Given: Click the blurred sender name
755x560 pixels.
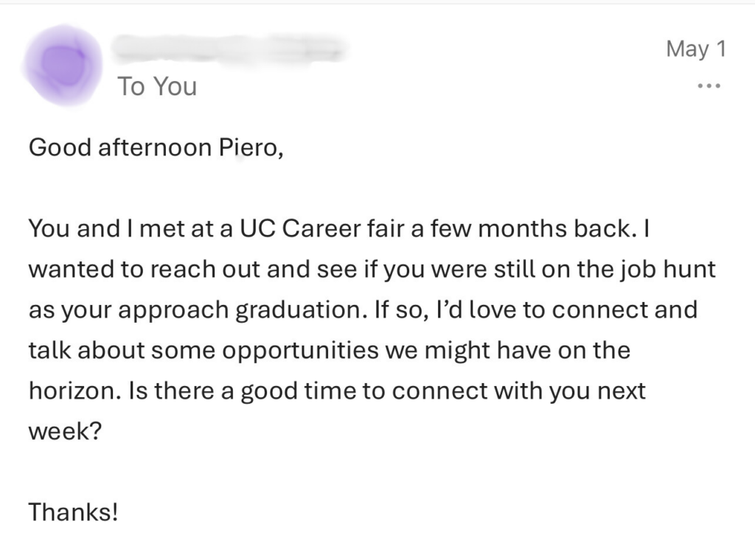Looking at the screenshot, I should tap(230, 48).
